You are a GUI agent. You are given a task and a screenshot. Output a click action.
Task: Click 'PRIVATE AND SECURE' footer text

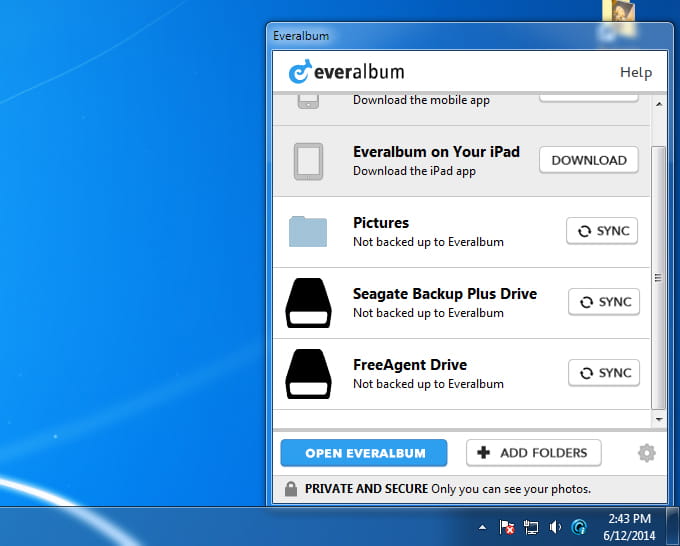point(366,489)
